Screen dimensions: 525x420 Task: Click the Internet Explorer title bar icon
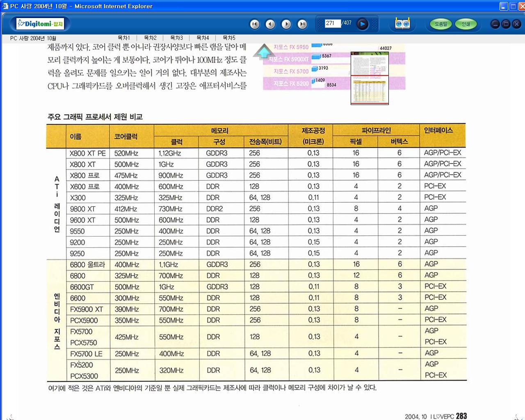coord(5,6)
